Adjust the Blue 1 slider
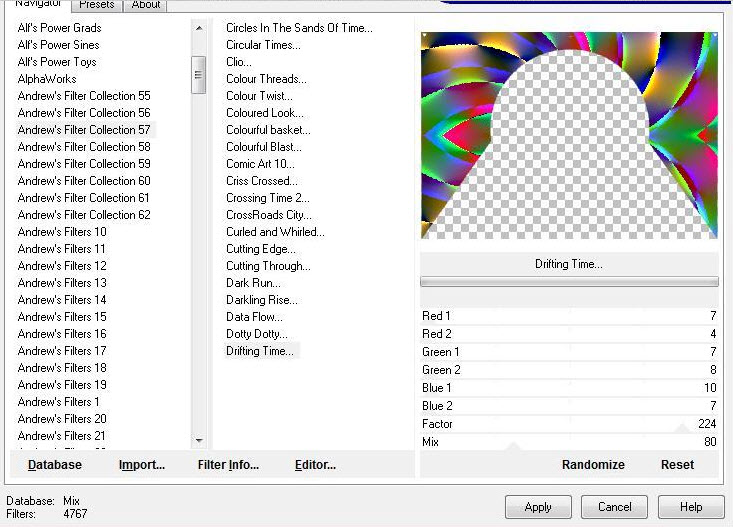733x527 pixels. [569, 388]
